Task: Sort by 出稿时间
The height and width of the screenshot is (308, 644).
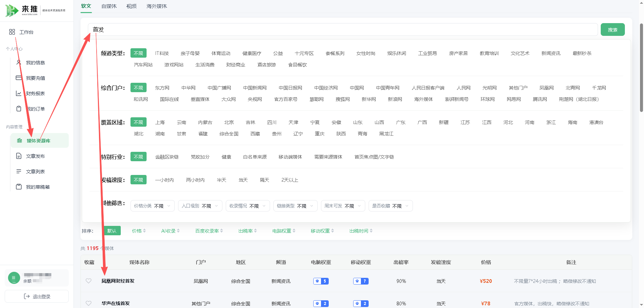Action: point(361,231)
